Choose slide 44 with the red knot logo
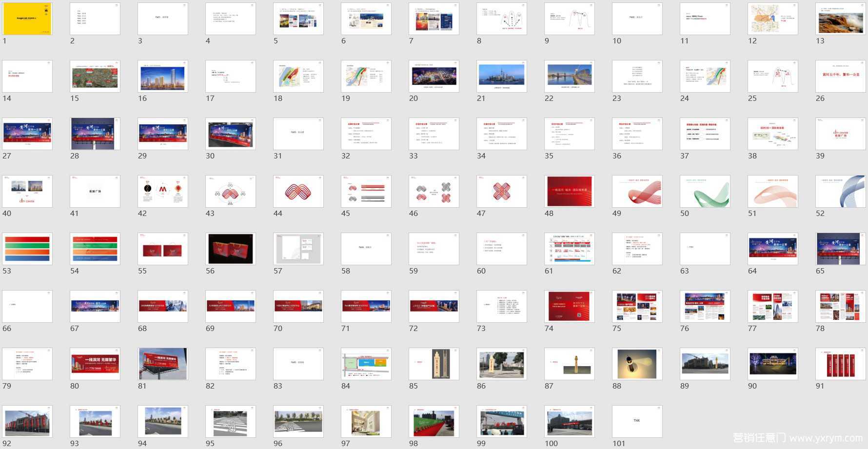The image size is (868, 449). (298, 191)
